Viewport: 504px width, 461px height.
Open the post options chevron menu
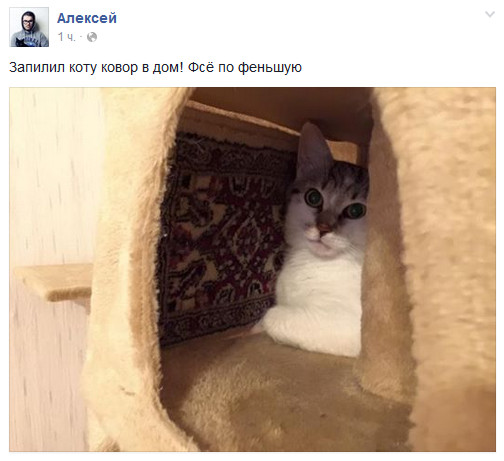click(x=490, y=14)
